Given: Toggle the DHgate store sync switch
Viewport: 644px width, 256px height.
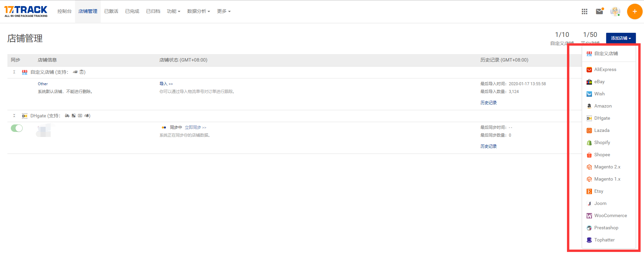Looking at the screenshot, I should pos(17,128).
